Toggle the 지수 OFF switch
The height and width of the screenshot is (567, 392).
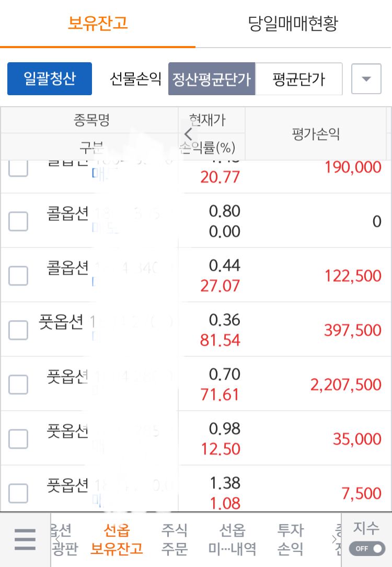point(367,549)
